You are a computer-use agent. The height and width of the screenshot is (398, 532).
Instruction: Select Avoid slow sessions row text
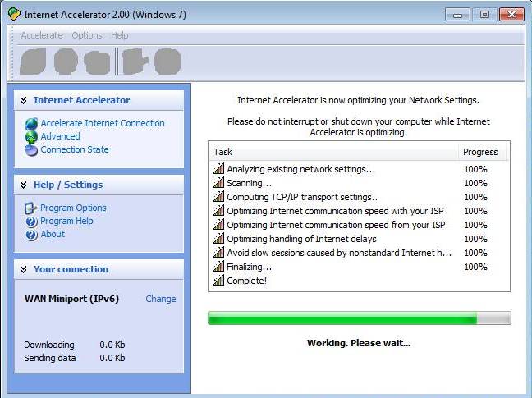(x=339, y=253)
